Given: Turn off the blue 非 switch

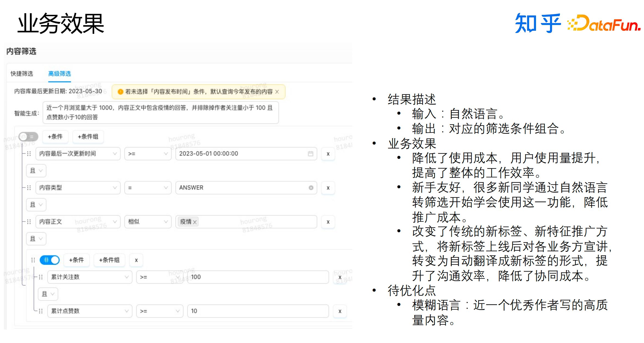Looking at the screenshot, I should point(50,260).
